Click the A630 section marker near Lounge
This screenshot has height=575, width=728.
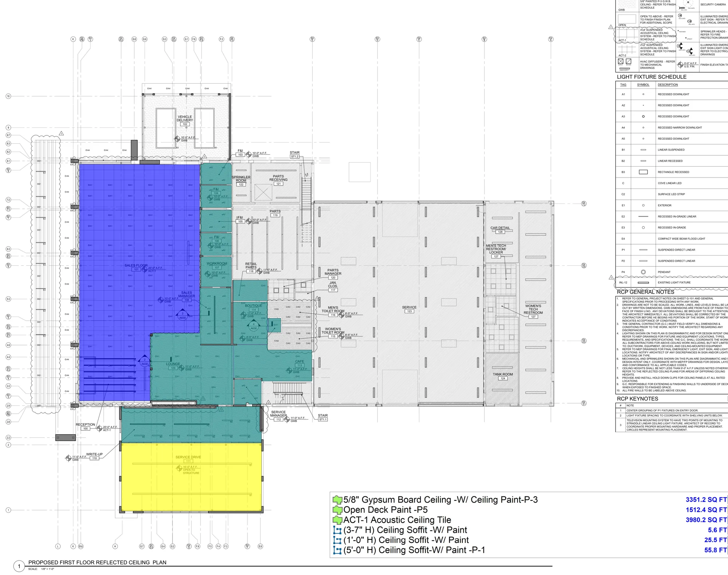(145, 361)
